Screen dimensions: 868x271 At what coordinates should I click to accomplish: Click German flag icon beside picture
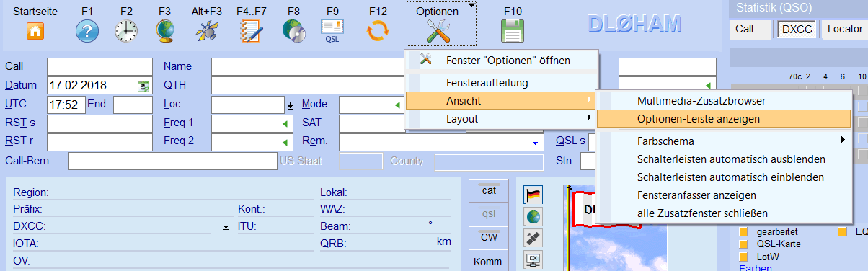pos(533,195)
